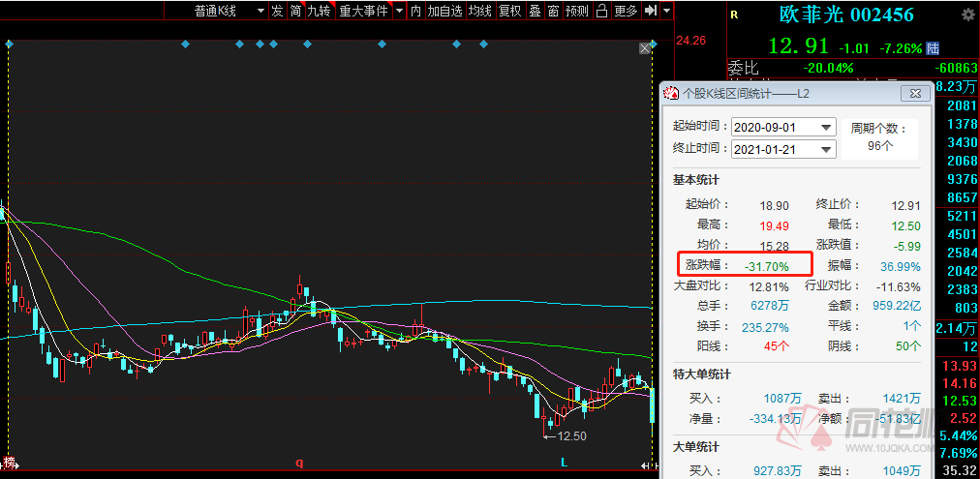Click the 榜 icon below the chart
Screen dimensions: 980x479
[8, 463]
